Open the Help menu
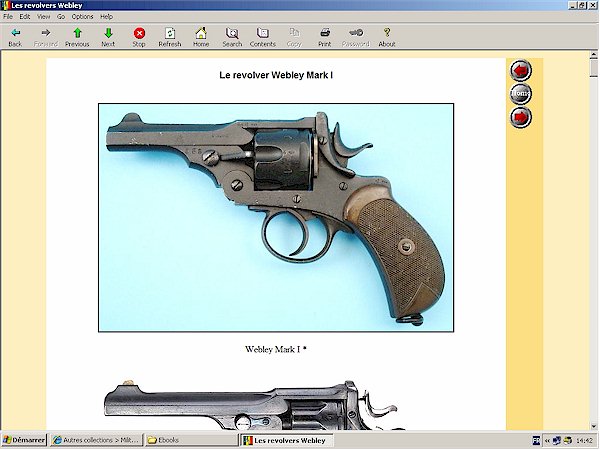 [x=106, y=16]
